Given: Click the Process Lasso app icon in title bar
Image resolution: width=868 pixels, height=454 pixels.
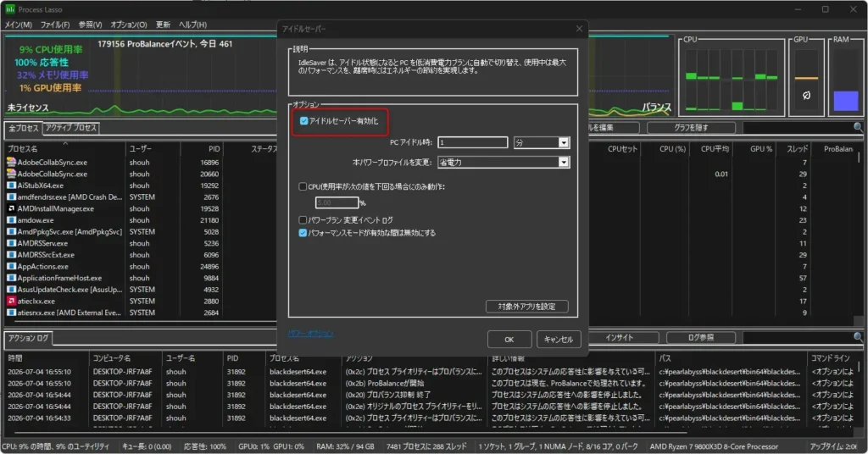Looking at the screenshot, I should (x=10, y=9).
